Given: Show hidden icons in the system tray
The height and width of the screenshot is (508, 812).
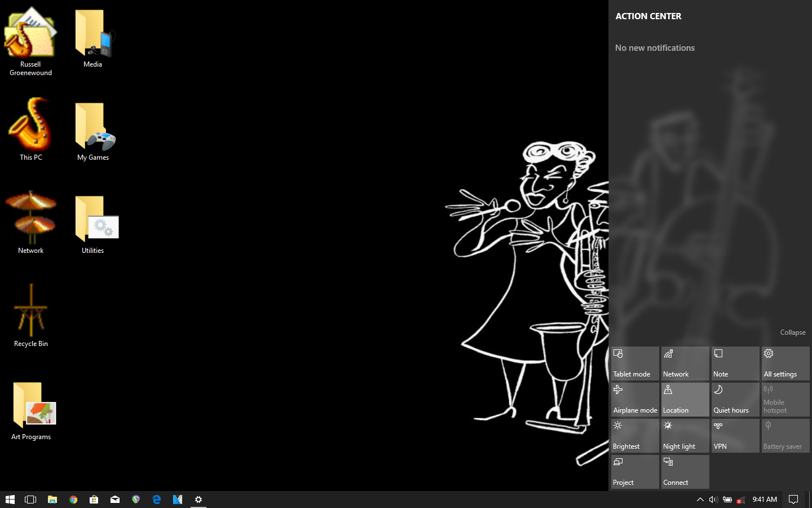Looking at the screenshot, I should pyautogui.click(x=700, y=500).
